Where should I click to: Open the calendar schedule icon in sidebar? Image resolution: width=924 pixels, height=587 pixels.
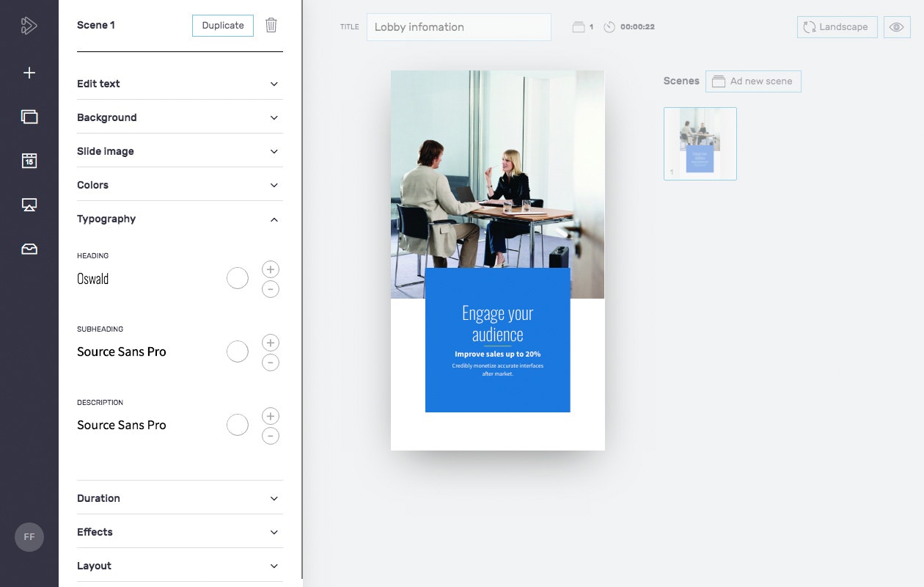click(29, 161)
